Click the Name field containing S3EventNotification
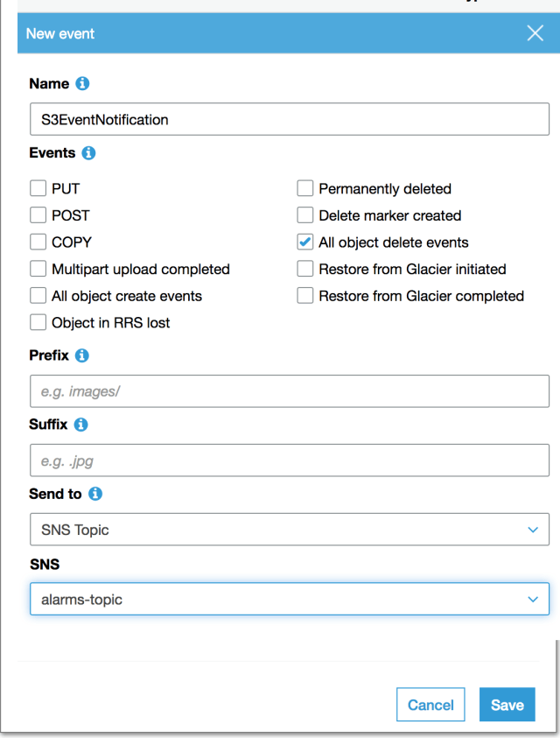Image resolution: width=560 pixels, height=738 pixels. (x=289, y=119)
